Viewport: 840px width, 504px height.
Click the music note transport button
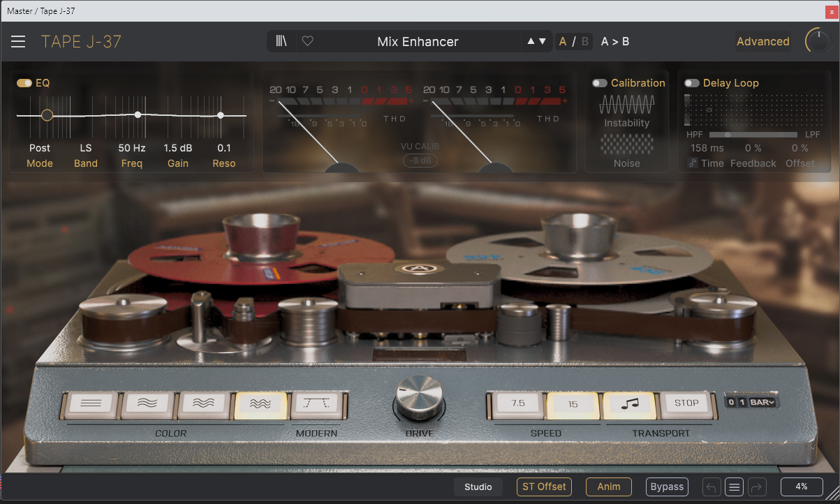pyautogui.click(x=629, y=403)
